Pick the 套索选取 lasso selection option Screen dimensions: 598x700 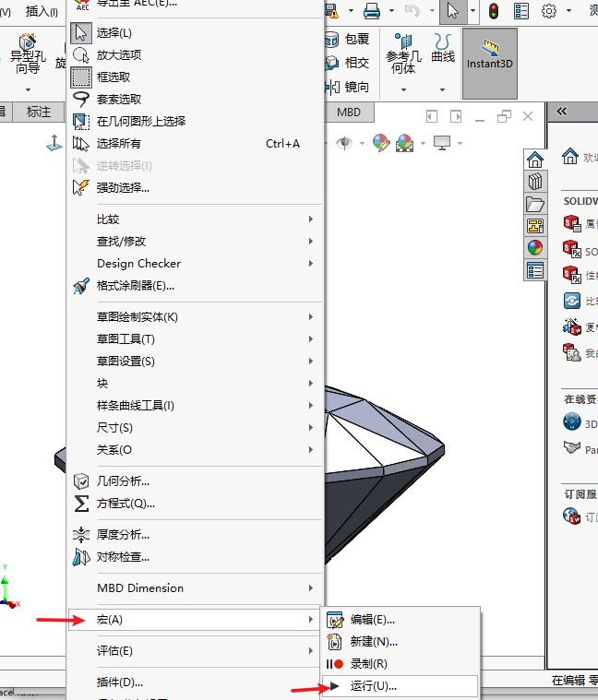coord(196,99)
